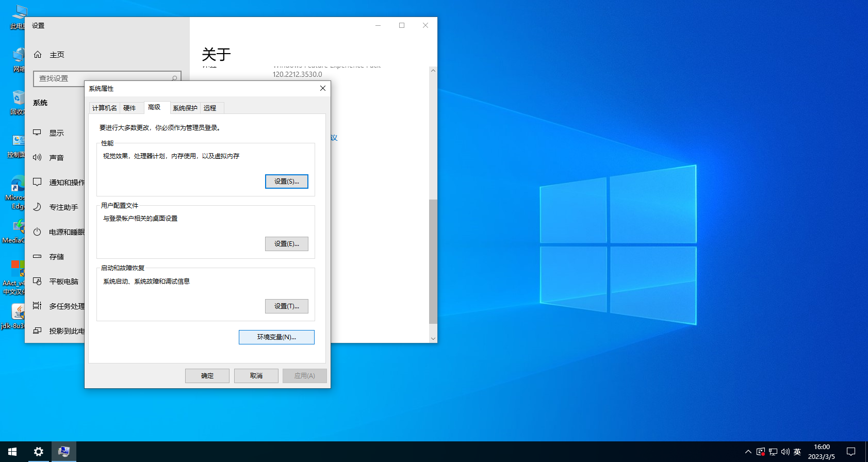Open the 多任务处理 icon

click(x=37, y=306)
